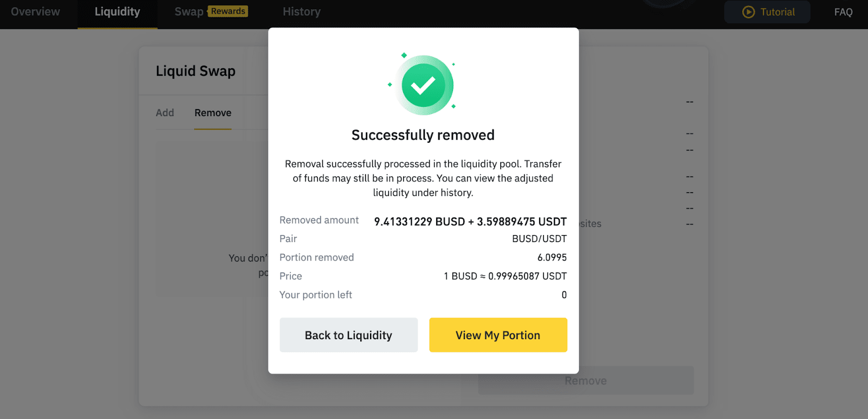Select the Remove sub-tab
Screen dimensions: 868x419
[x=213, y=113]
